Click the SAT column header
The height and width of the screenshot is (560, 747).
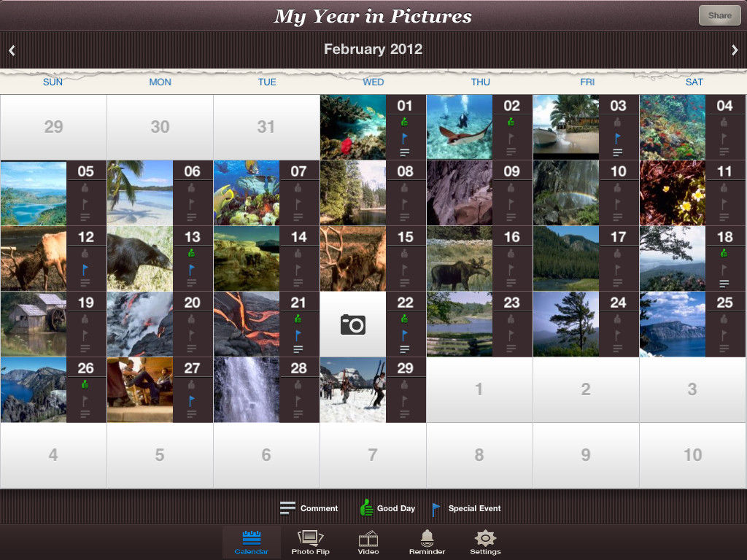click(694, 82)
